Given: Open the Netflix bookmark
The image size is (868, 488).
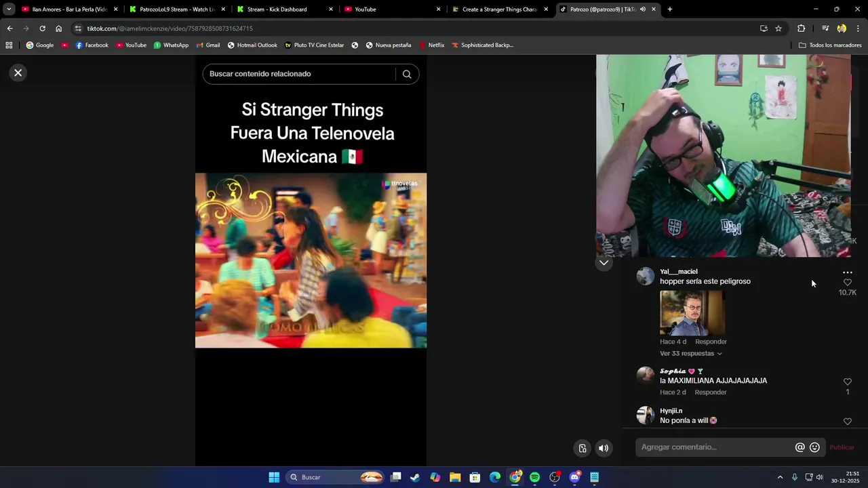Looking at the screenshot, I should click(432, 45).
